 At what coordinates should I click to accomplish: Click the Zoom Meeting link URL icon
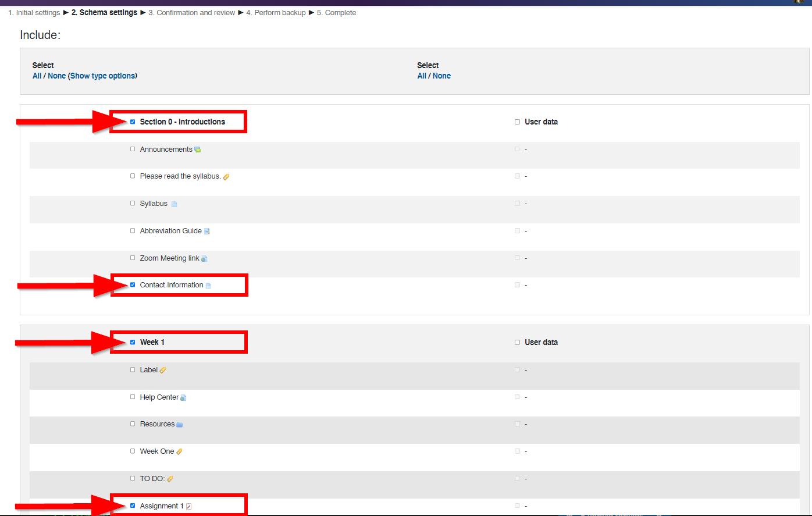coord(204,259)
